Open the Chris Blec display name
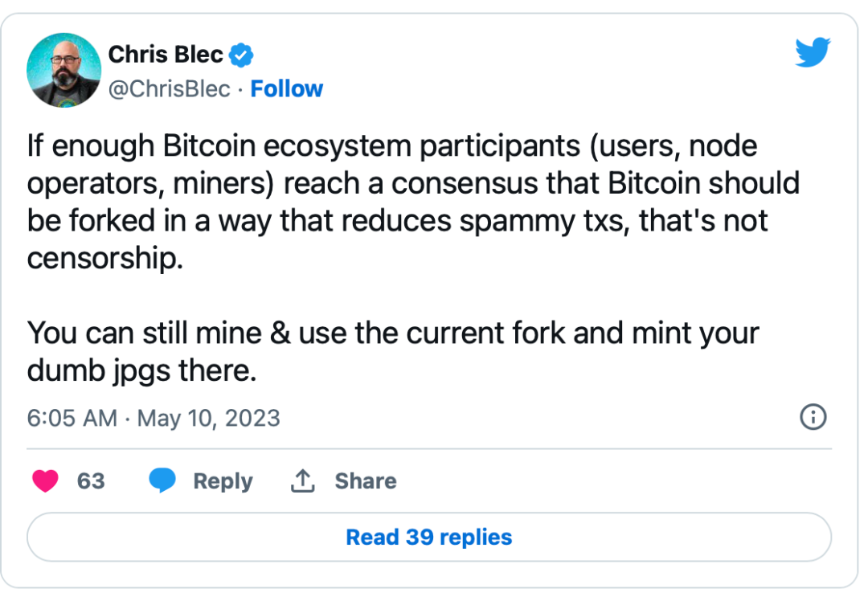Viewport: 868px width, 601px height. click(166, 54)
